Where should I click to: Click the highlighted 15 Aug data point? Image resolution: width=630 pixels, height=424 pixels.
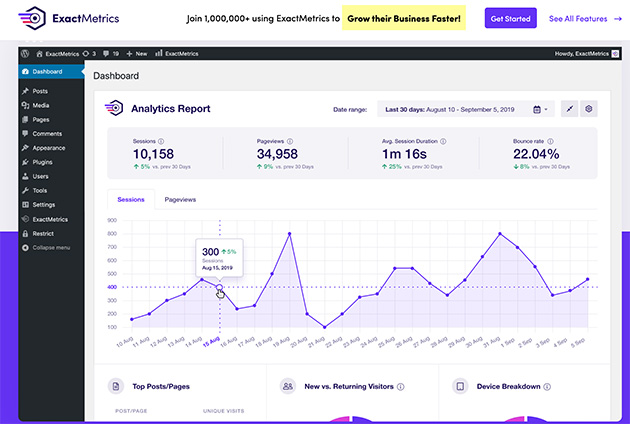[x=219, y=287]
